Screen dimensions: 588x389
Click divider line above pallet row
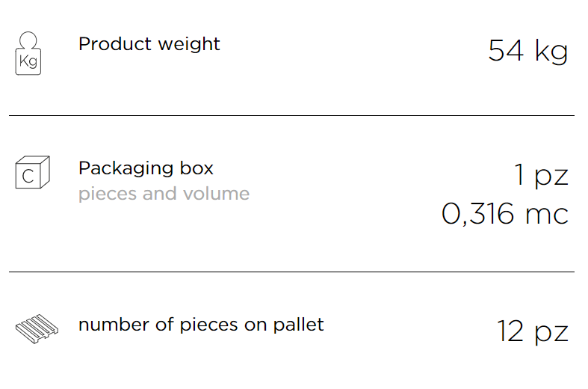point(291,272)
